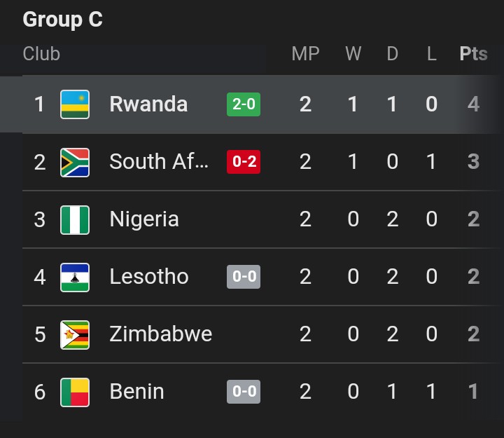Click the Pts column header
The width and height of the screenshot is (504, 438).
point(473,54)
